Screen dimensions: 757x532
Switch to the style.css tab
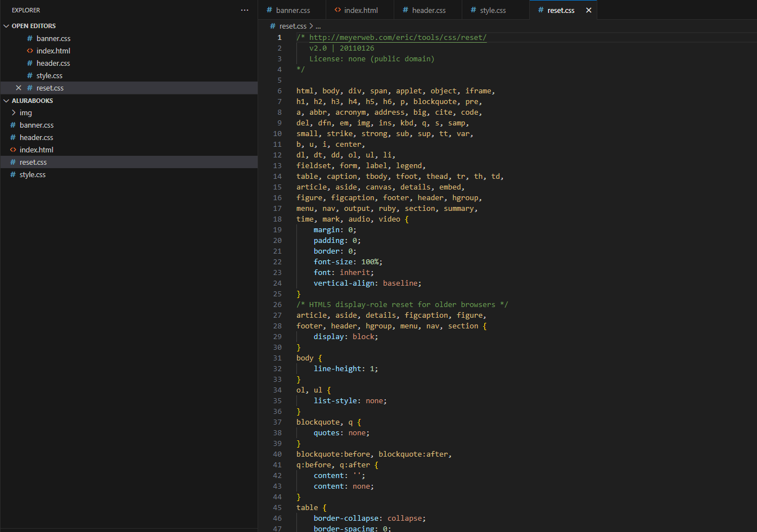tap(495, 10)
